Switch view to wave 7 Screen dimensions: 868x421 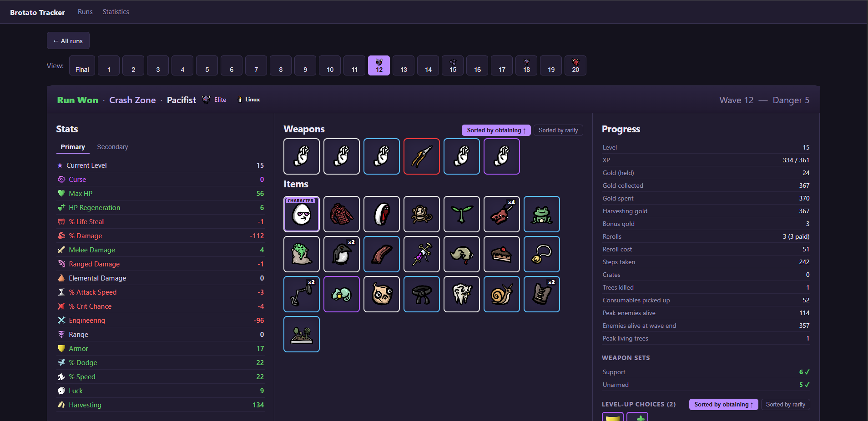point(256,65)
